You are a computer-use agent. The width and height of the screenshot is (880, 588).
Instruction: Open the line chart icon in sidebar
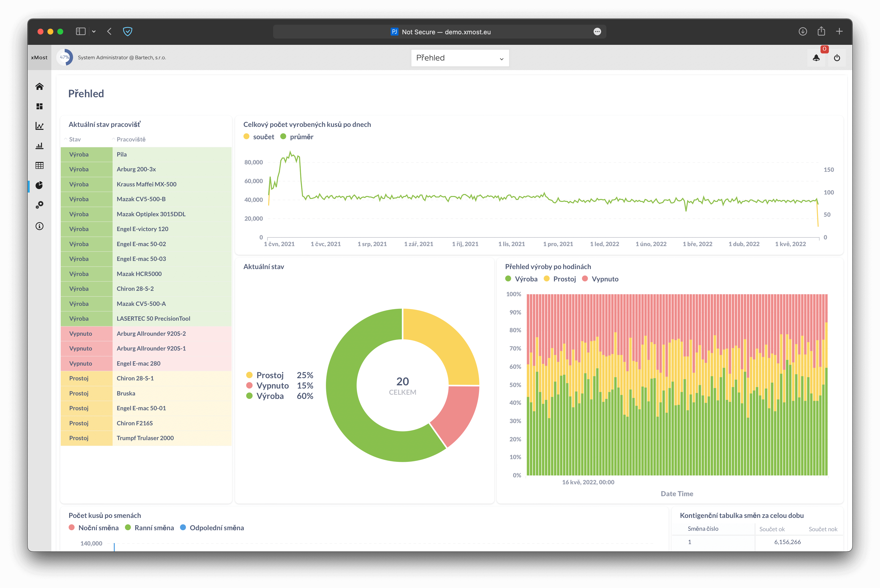click(40, 126)
